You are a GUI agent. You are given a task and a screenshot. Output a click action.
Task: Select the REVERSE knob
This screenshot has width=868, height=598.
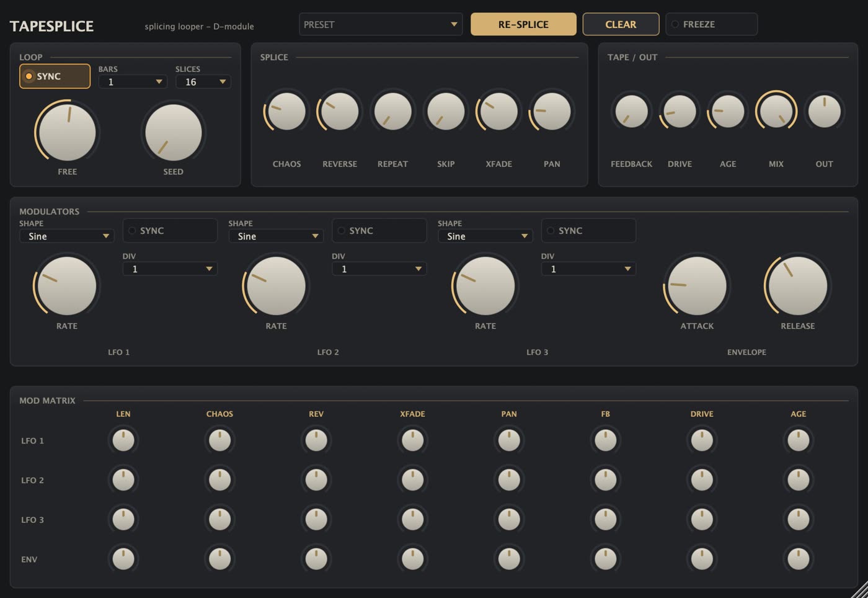tap(340, 112)
